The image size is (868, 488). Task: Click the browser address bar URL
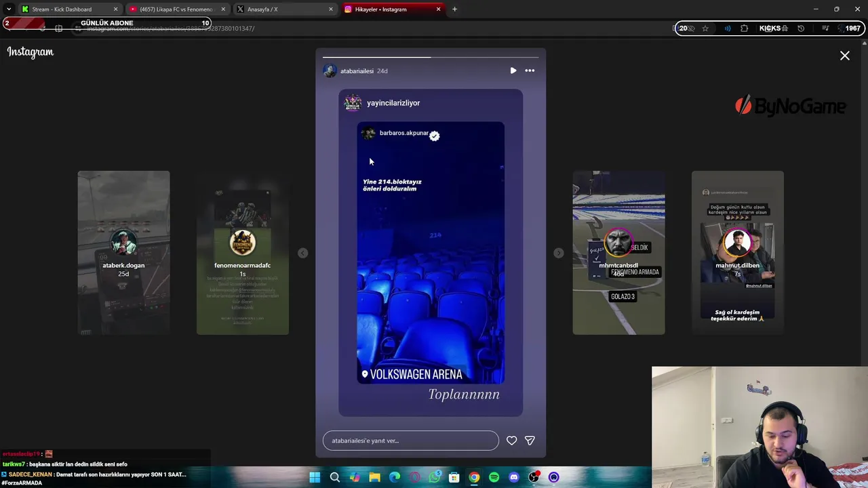170,28
